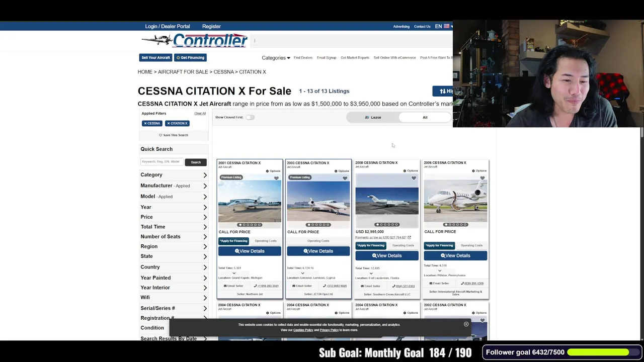Favorite the 2008 Cessna Citation X listing heart
Viewport: 644px width, 362px height.
pyautogui.click(x=414, y=178)
